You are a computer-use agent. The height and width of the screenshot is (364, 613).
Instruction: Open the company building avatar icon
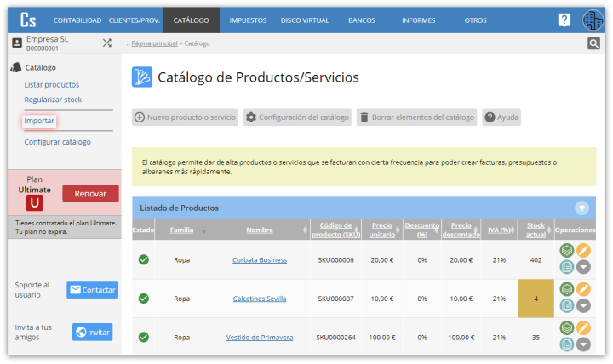click(593, 20)
